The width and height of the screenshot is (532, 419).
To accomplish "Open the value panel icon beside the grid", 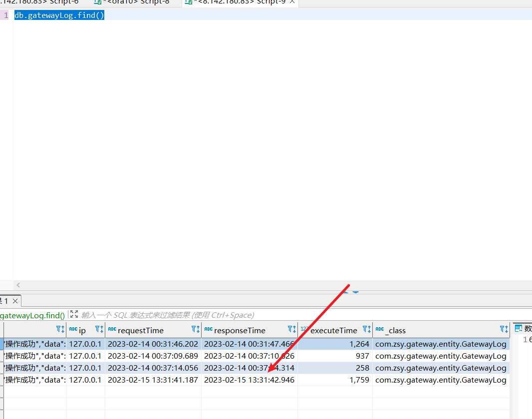I will tap(519, 328).
